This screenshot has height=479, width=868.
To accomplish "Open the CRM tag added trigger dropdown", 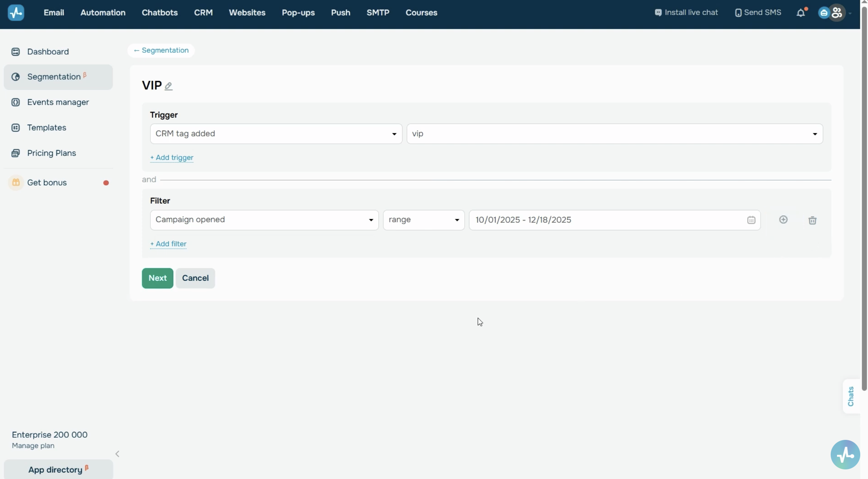I will click(276, 134).
